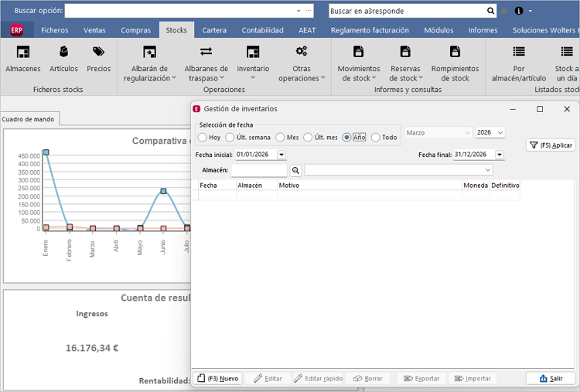580x392 pixels.
Task: Open Albaranes de traspaso
Action: click(206, 63)
